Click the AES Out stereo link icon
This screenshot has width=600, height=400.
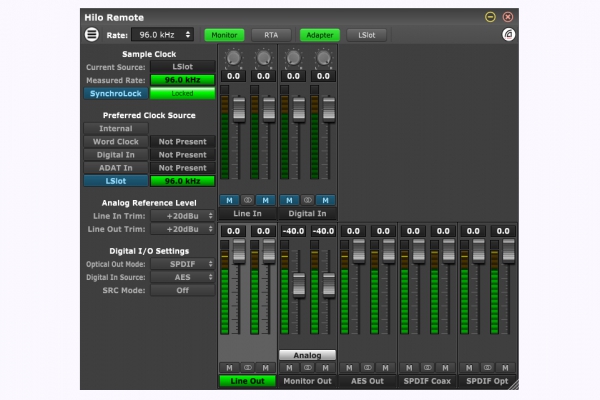(x=368, y=367)
